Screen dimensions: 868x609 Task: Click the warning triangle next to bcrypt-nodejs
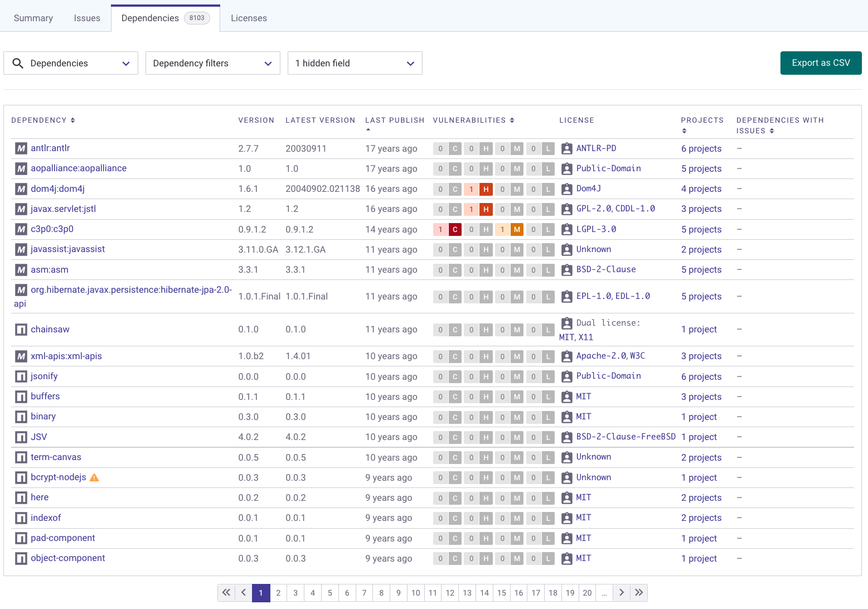click(94, 477)
